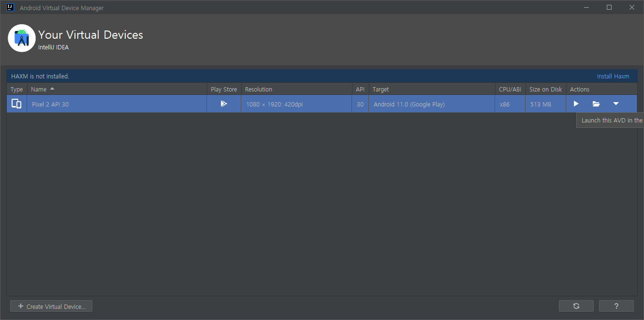Sort by Size on Disk column header
Screen dimensions: 644x320
pyautogui.click(x=546, y=89)
